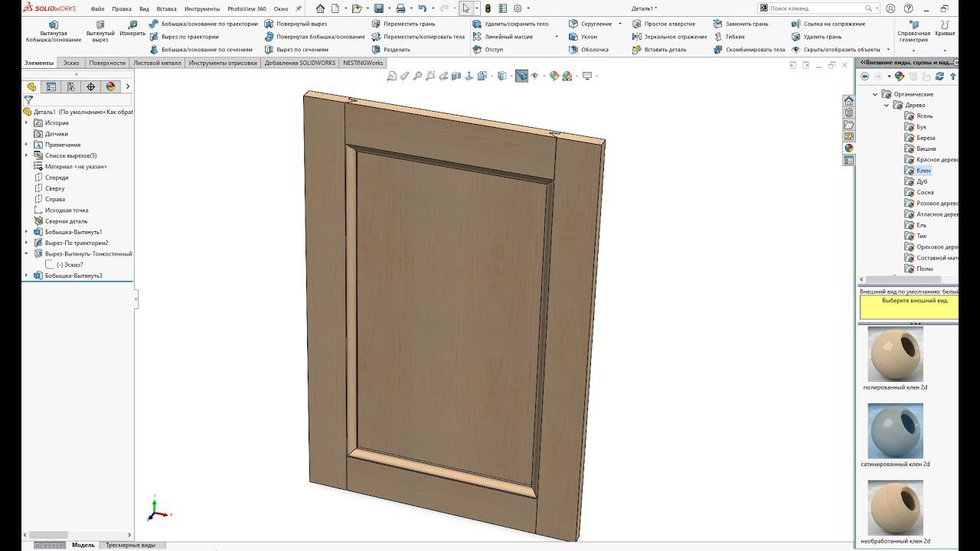The height and width of the screenshot is (551, 980).
Task: Open the Вставка menu
Action: pos(166,9)
